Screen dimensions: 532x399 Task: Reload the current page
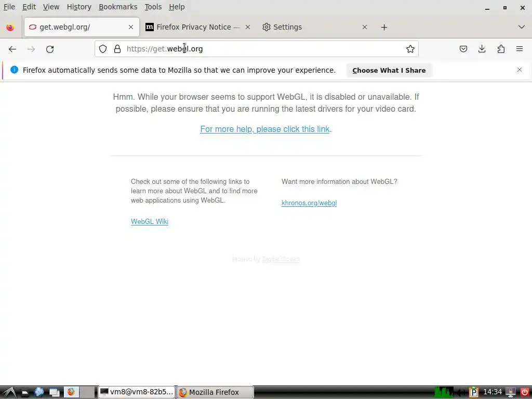click(x=50, y=49)
